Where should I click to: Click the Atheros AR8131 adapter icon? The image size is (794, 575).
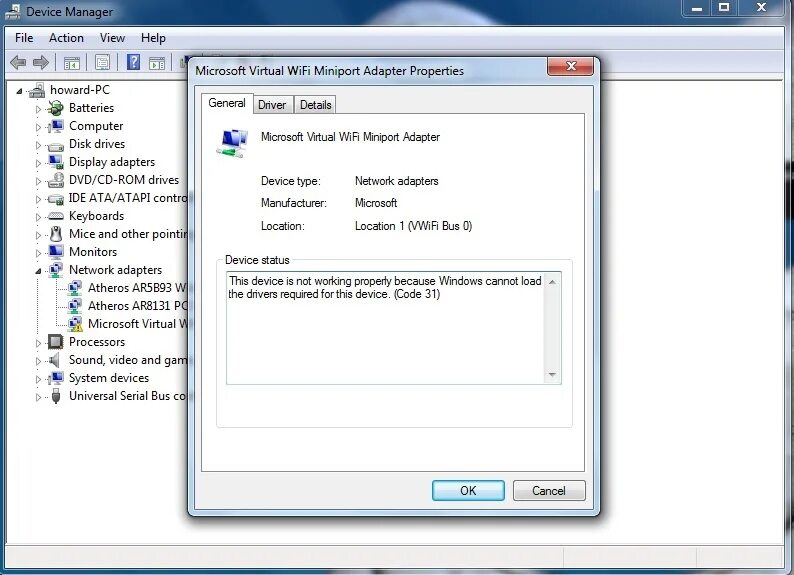(75, 306)
